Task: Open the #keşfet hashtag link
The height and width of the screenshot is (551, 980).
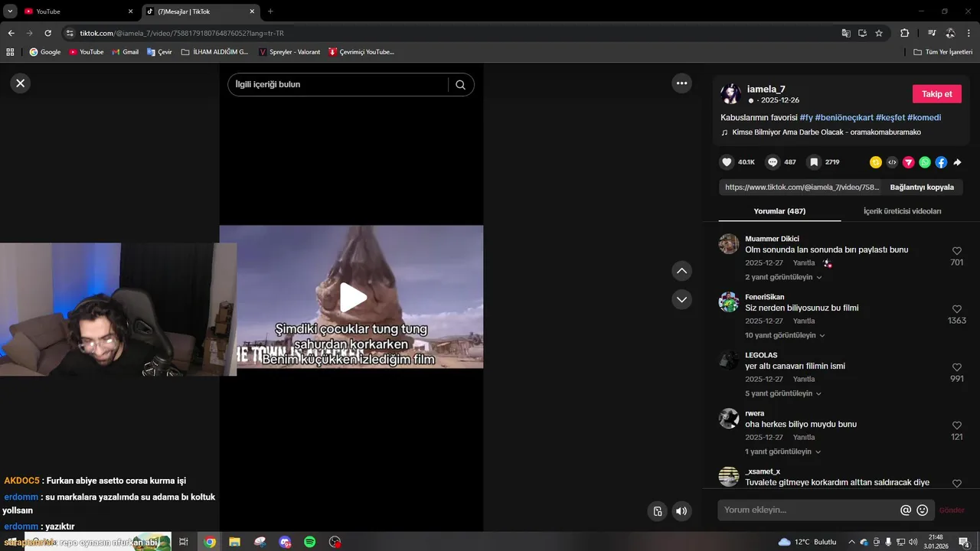Action: (890, 118)
